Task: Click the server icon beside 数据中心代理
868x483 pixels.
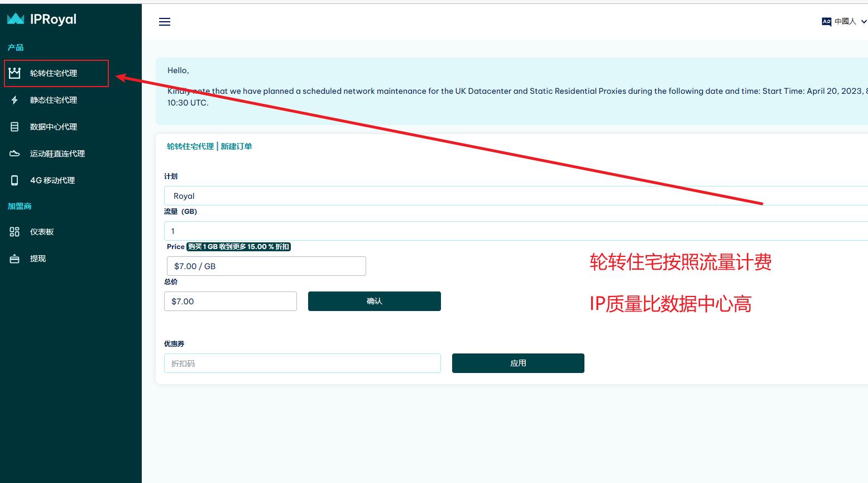Action: coord(15,127)
